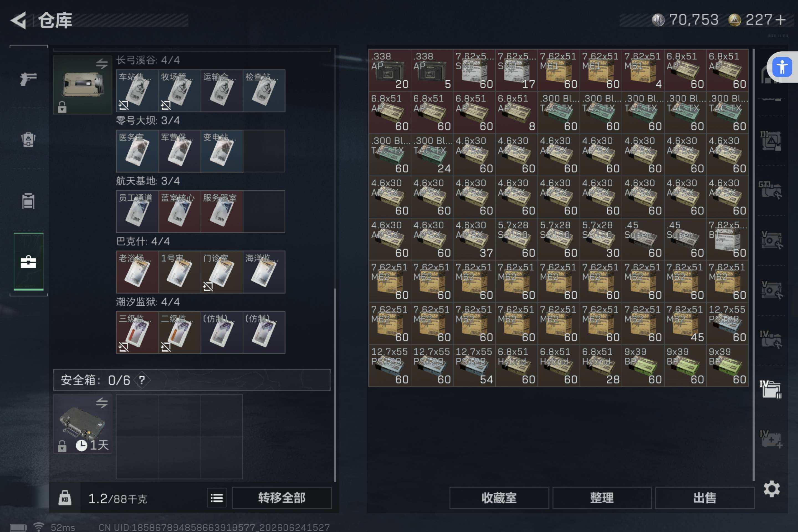Toggle the key card case swap arrows
This screenshot has width=798, height=532.
101,63
